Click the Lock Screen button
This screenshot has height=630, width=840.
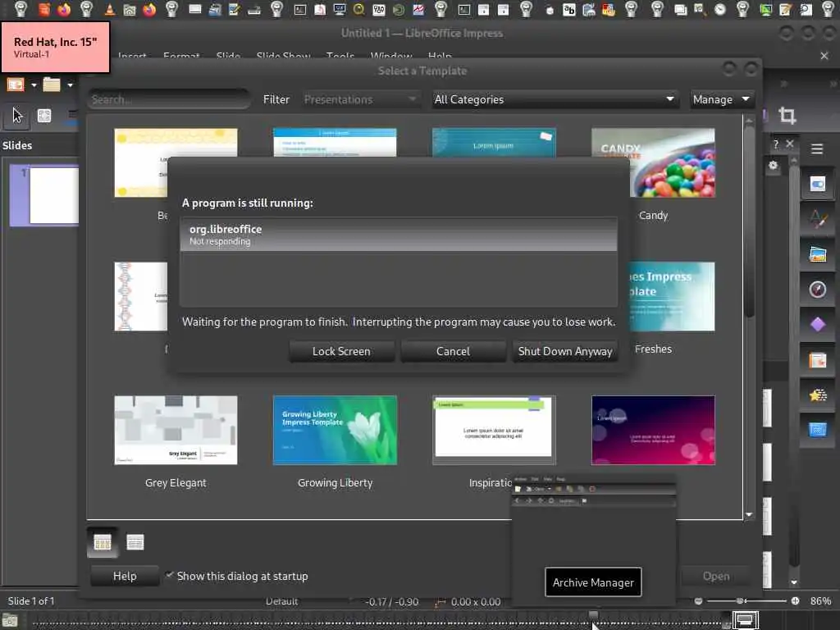point(341,351)
